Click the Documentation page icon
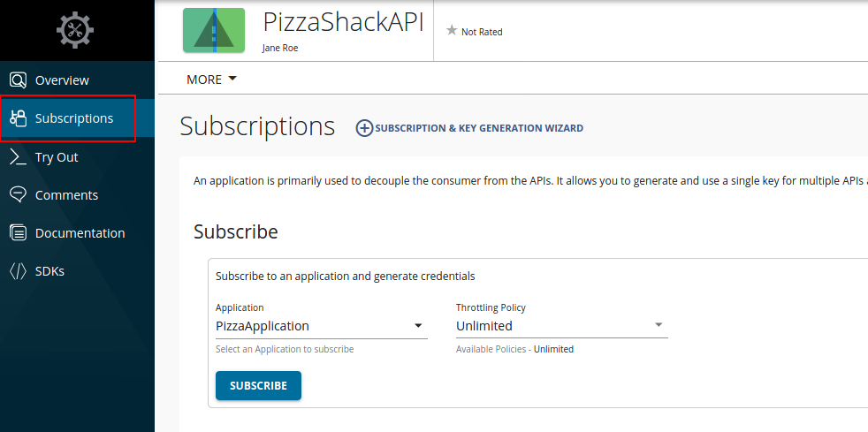This screenshot has width=868, height=432. 19,233
